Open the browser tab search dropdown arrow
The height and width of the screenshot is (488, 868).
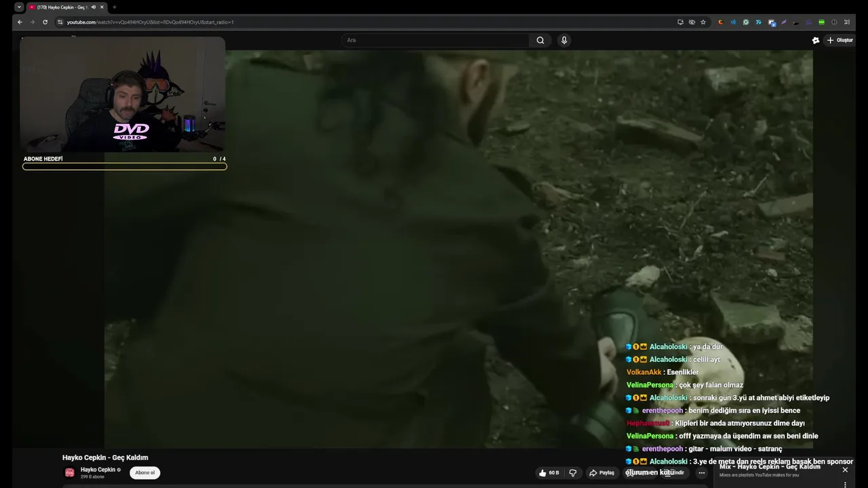click(x=19, y=7)
